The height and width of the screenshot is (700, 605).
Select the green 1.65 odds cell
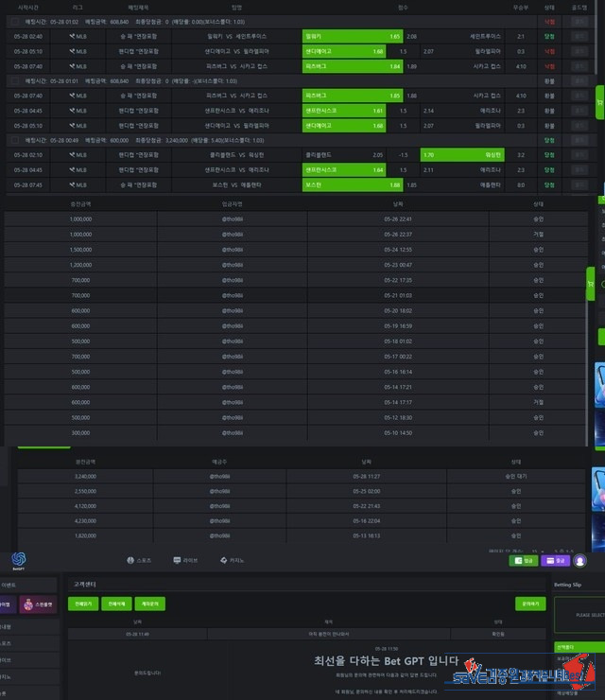[353, 36]
